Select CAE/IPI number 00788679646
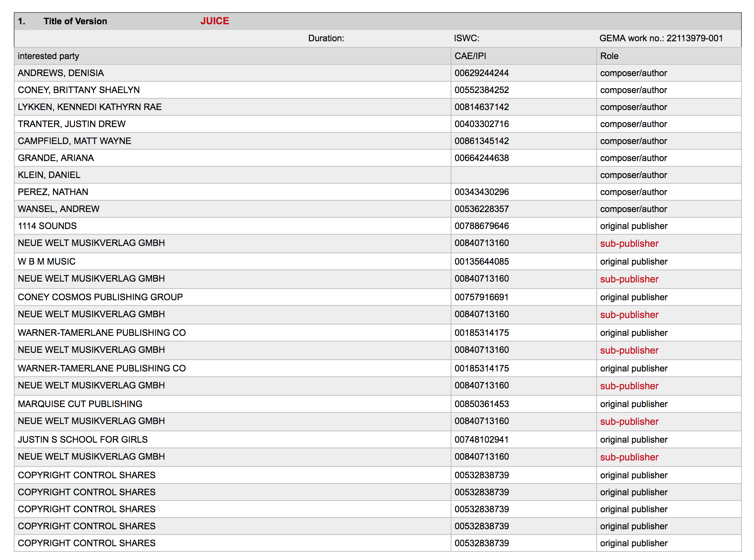Image resolution: width=754 pixels, height=560 pixels. click(x=482, y=226)
